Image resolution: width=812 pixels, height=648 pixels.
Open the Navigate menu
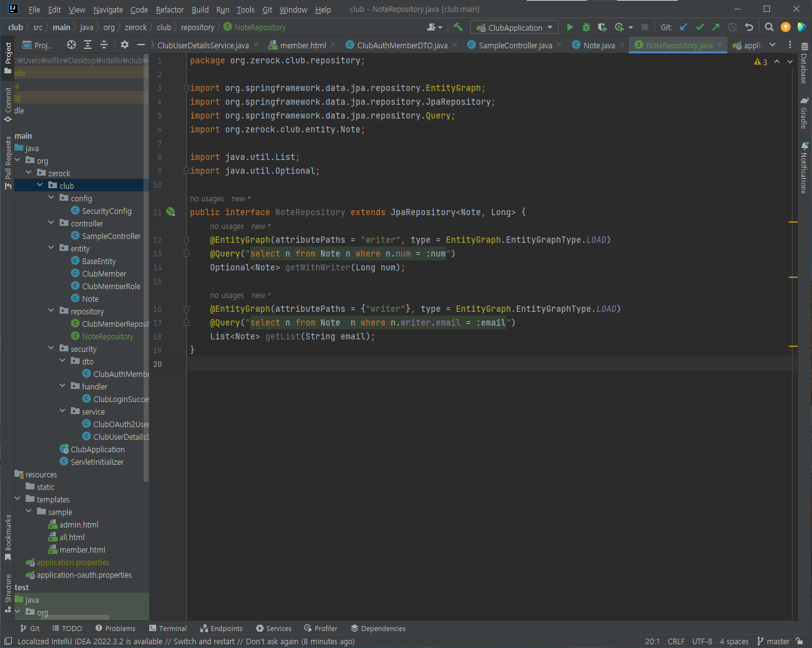tap(108, 9)
